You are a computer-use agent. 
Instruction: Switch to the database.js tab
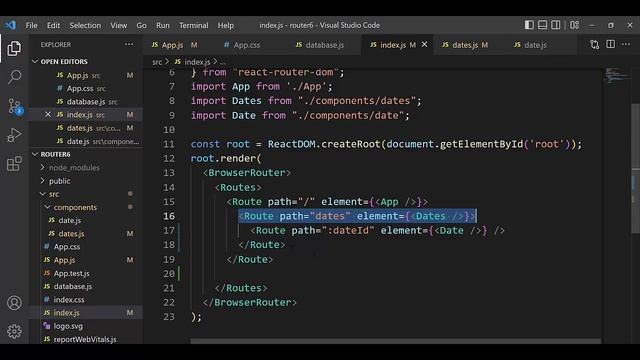tap(324, 45)
